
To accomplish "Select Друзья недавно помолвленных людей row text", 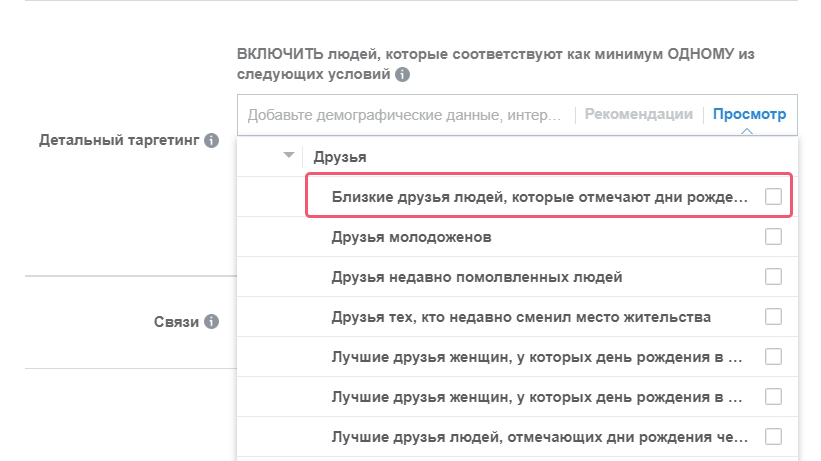I will pyautogui.click(x=477, y=277).
